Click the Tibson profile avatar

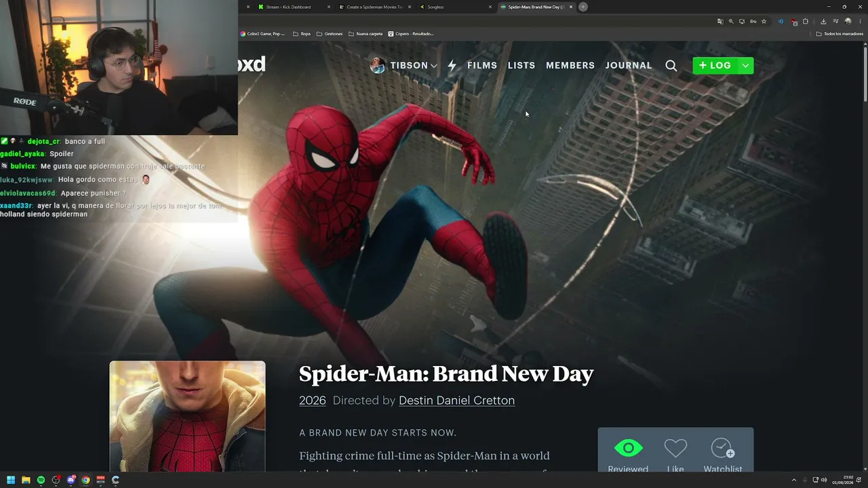[378, 65]
